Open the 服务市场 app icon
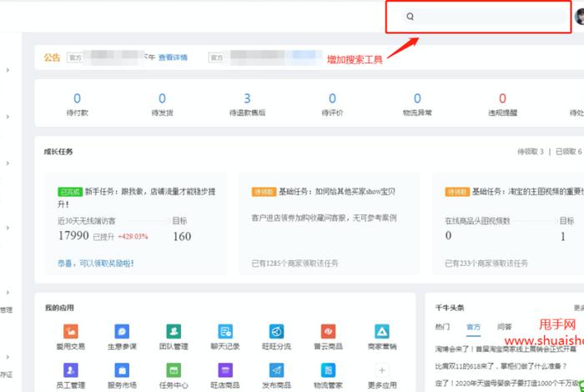The image size is (584, 392). [122, 370]
